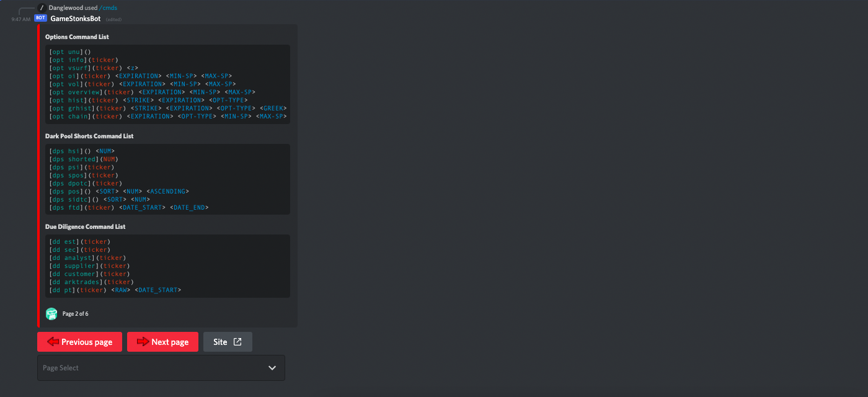Advance with the Next page button
The height and width of the screenshot is (397, 868).
click(x=162, y=342)
